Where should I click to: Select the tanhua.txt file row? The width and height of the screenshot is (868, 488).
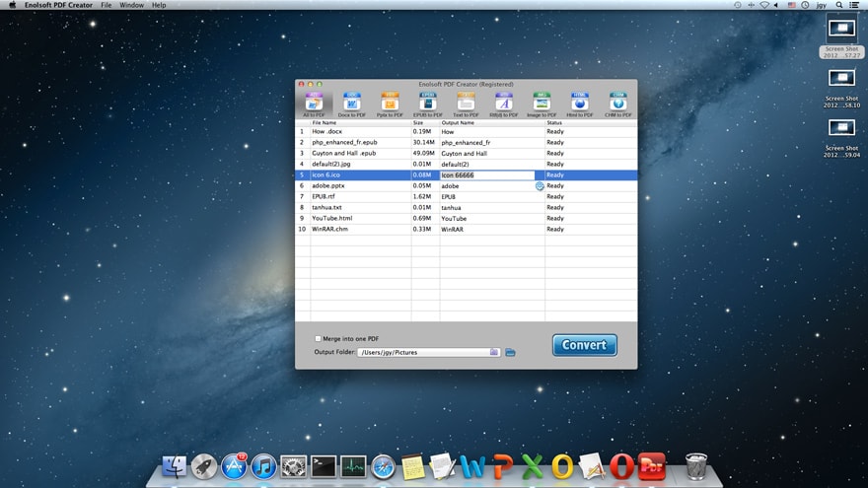[467, 207]
